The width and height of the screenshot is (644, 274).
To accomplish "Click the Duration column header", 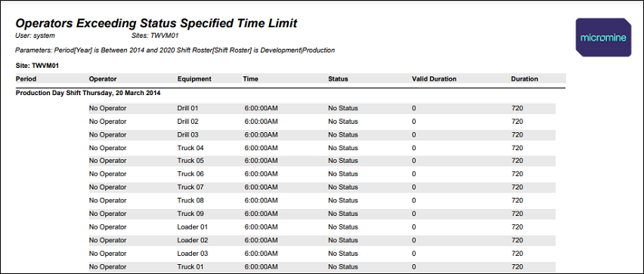I will (525, 79).
